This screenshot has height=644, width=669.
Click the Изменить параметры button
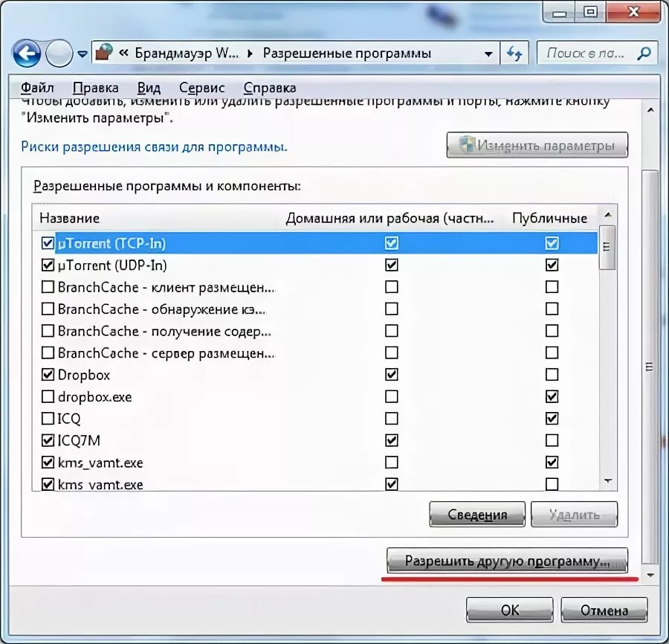pos(537,145)
